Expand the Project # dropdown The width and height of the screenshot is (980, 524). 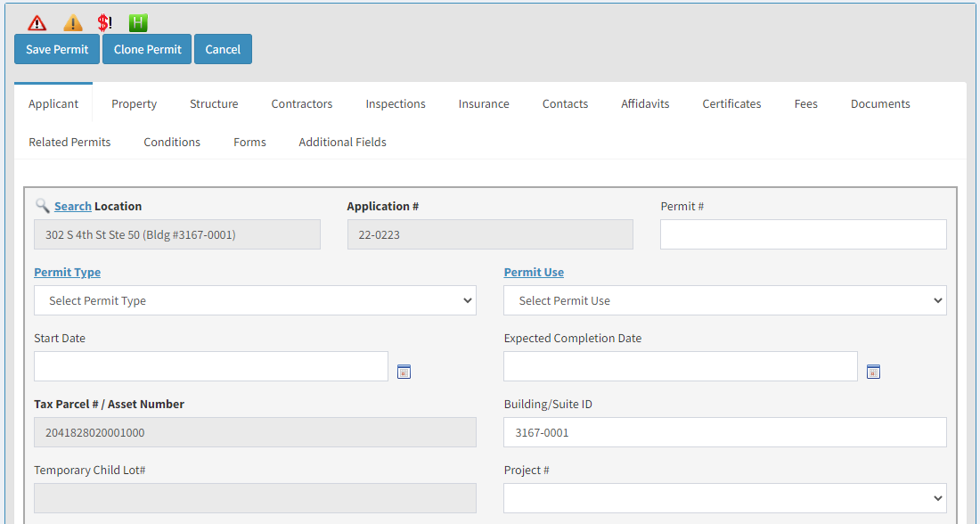(x=725, y=498)
